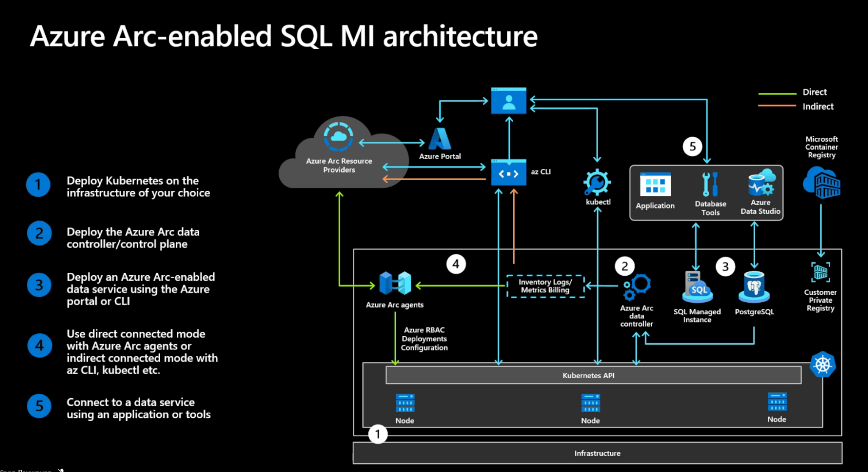Click the Azure Arc agents icon
Image resolution: width=868 pixels, height=472 pixels.
395,283
